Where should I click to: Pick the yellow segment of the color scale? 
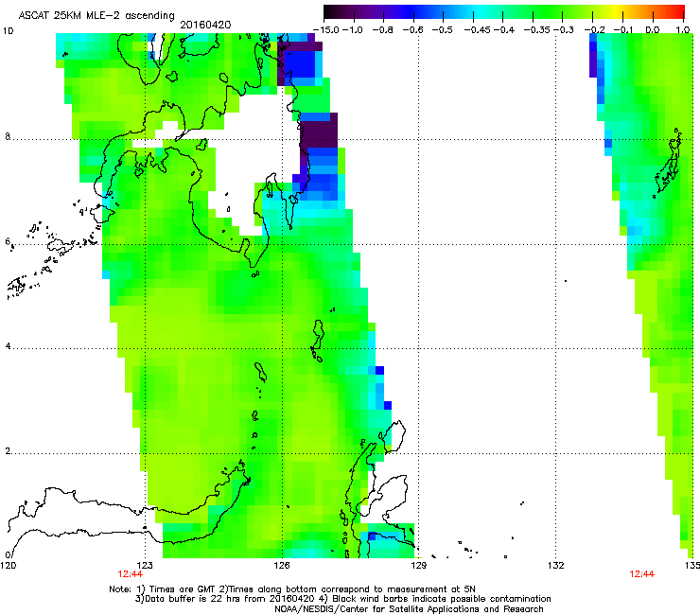[616, 12]
